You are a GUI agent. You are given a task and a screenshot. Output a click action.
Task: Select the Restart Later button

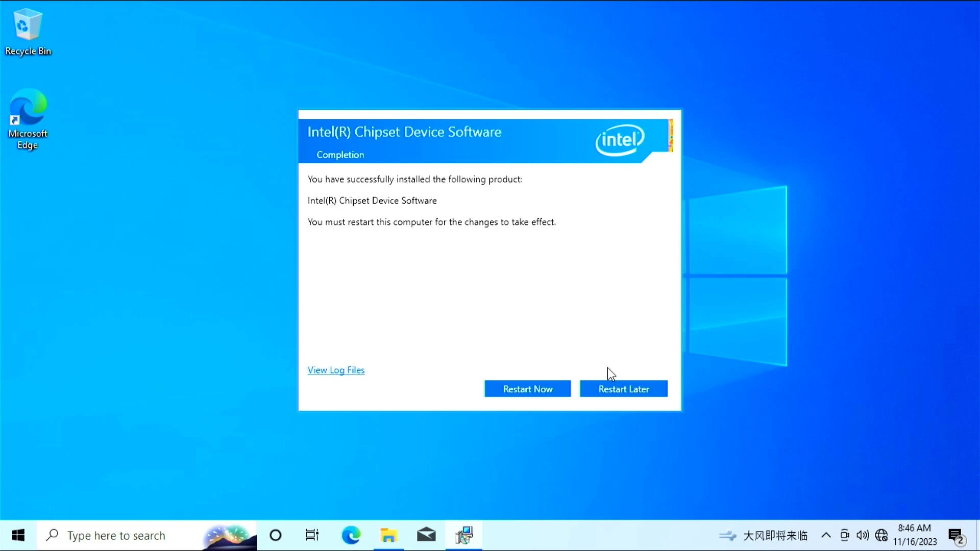pyautogui.click(x=623, y=389)
